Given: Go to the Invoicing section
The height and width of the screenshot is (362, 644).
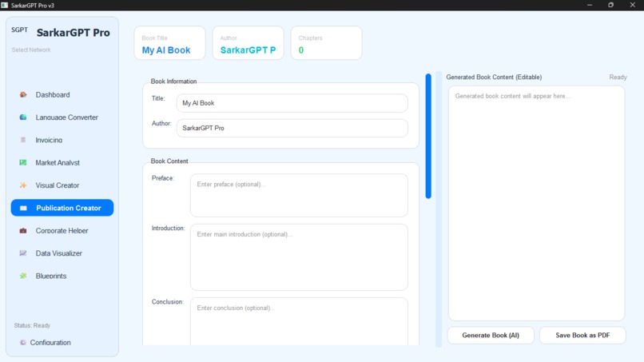Looking at the screenshot, I should [62, 140].
